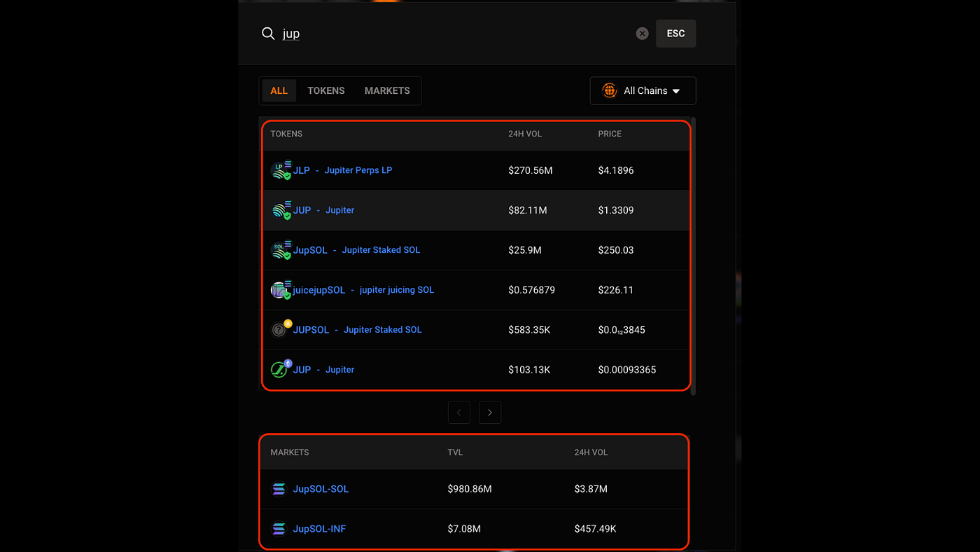This screenshot has width=980, height=552.
Task: Click the $103.13K volume value
Action: [529, 370]
